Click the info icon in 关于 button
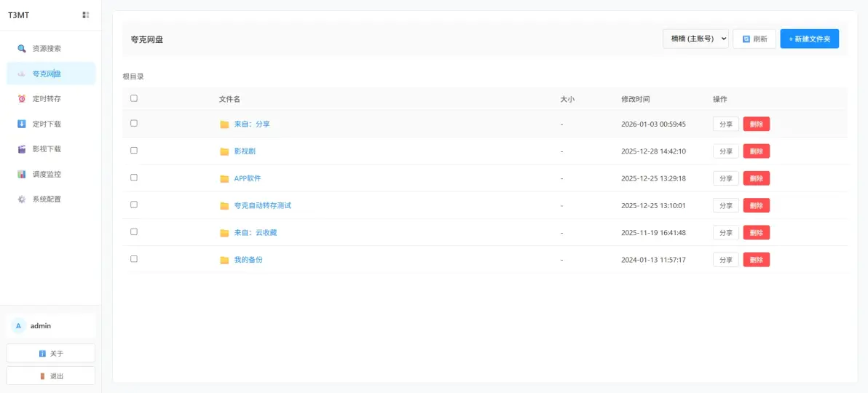Image resolution: width=868 pixels, height=393 pixels. (42, 354)
